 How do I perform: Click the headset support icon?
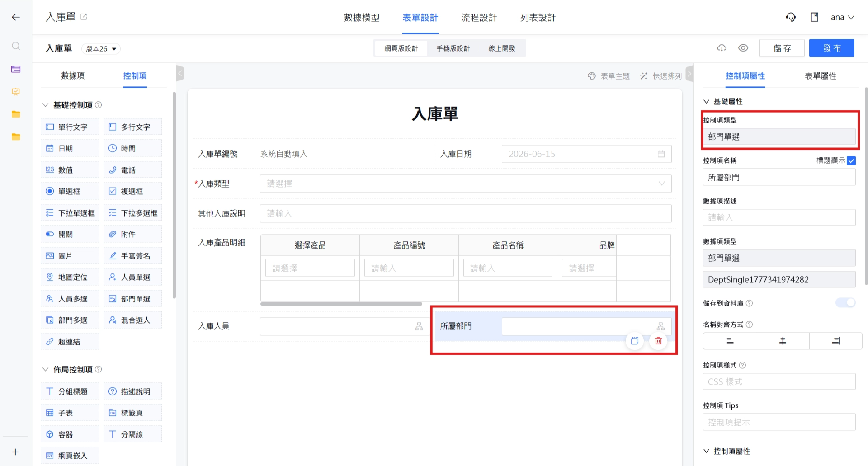[x=791, y=17]
